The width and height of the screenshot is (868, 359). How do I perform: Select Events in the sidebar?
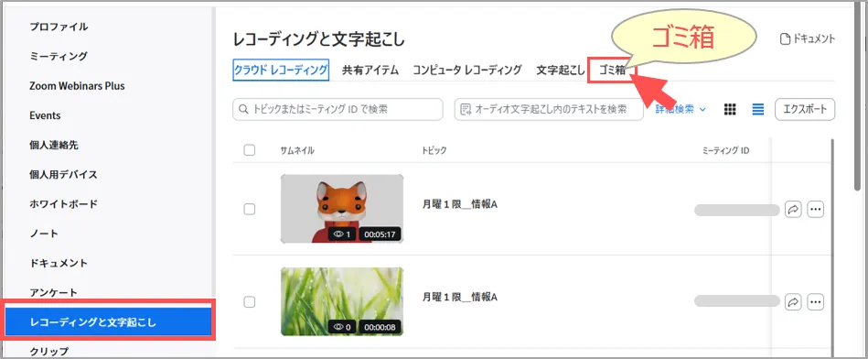coord(45,115)
